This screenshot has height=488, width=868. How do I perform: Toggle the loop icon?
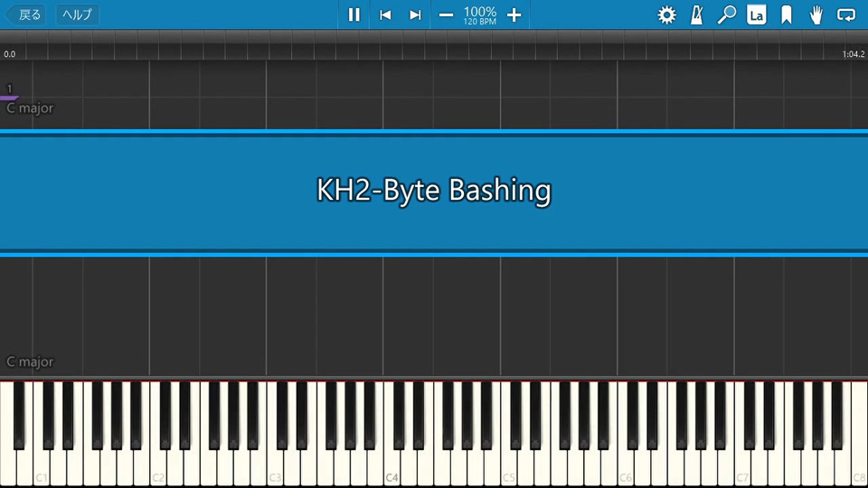pos(846,15)
